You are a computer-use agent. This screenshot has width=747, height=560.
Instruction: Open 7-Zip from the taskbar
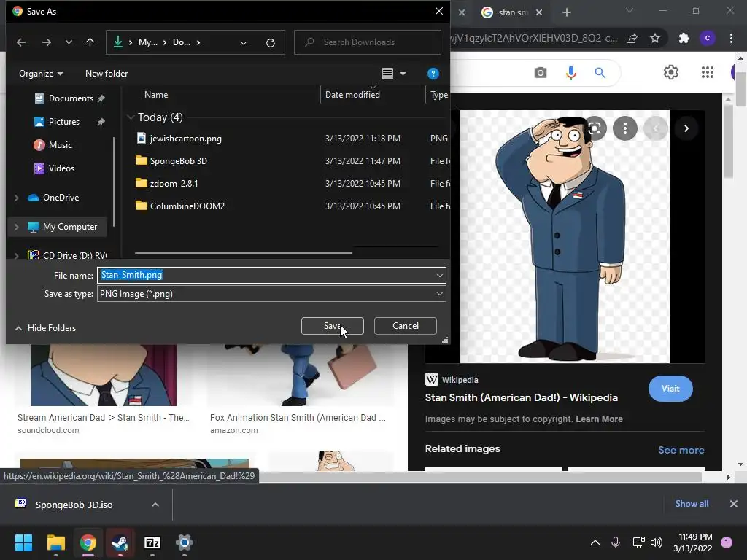(x=152, y=542)
